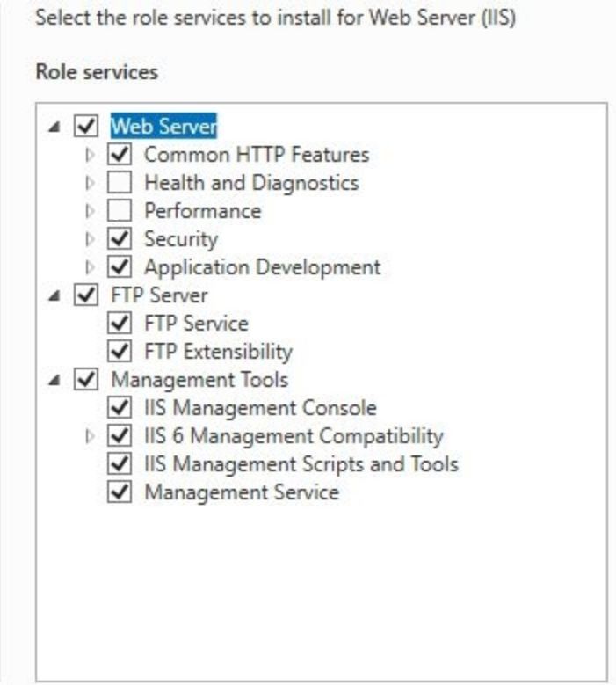Expand IIS 6 Management Compatibility node
The width and height of the screenshot is (616, 685).
click(90, 436)
